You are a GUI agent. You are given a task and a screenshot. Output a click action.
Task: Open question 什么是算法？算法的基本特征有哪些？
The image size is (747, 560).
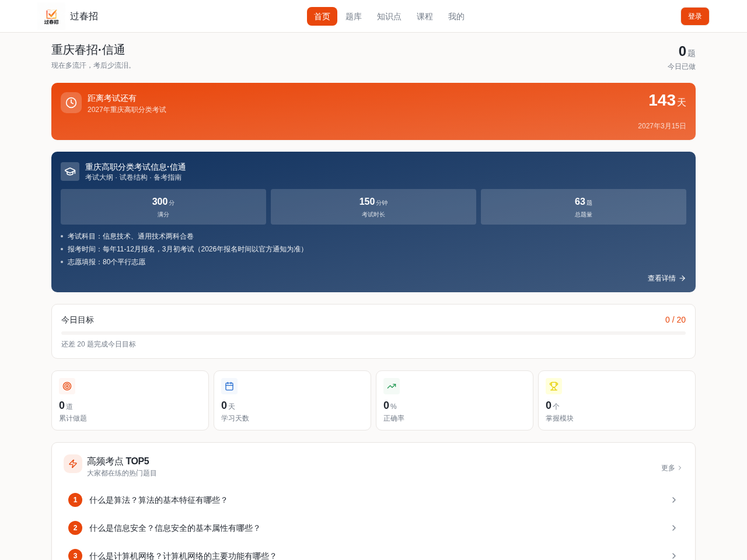373,500
